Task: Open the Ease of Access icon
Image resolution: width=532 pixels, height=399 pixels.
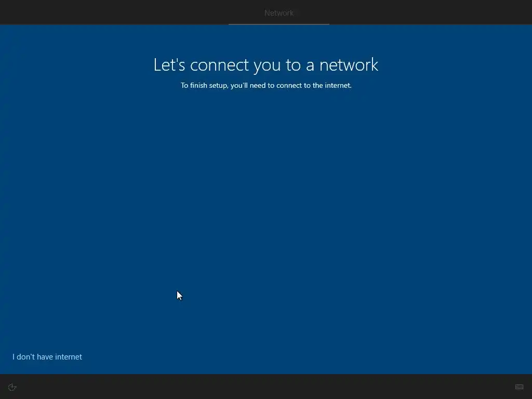Action: point(12,387)
